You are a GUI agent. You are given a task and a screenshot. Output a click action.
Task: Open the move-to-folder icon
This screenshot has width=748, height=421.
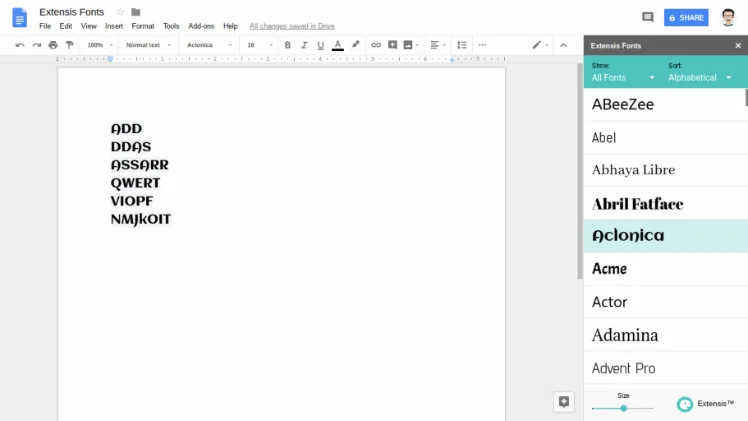(x=136, y=12)
